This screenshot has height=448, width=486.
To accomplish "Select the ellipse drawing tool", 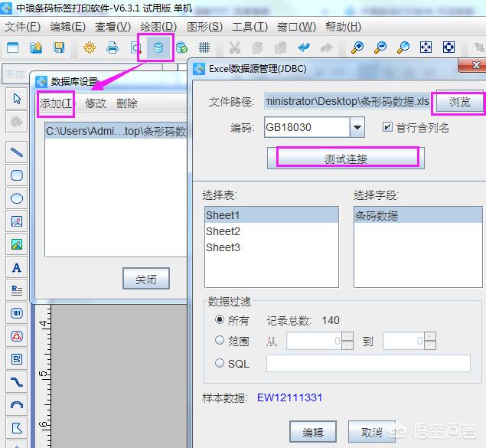I will point(17,198).
